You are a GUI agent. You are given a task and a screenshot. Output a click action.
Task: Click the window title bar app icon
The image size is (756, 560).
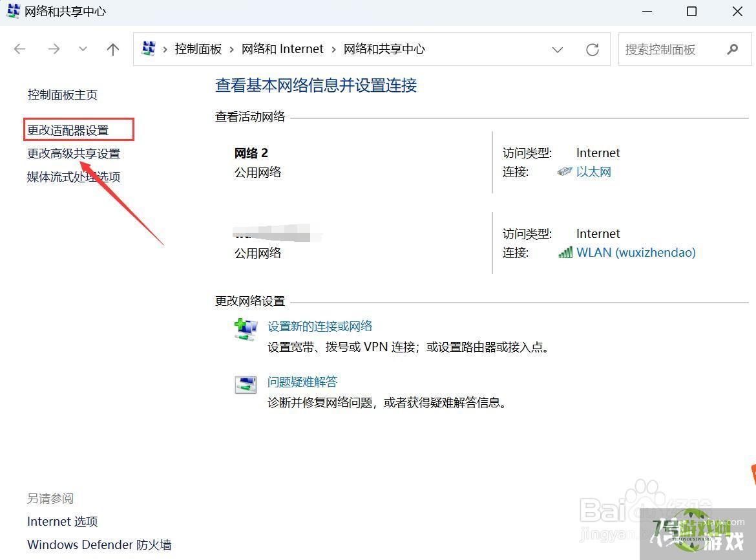(14, 11)
